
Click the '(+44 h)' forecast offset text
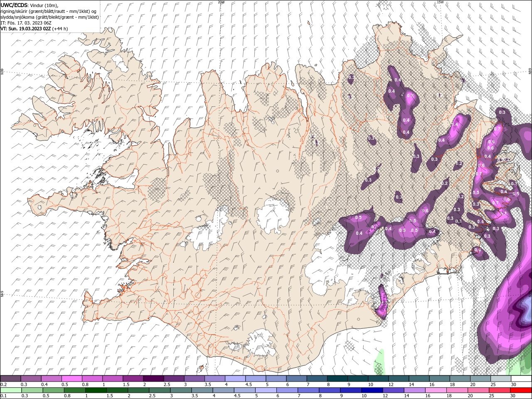coord(60,29)
